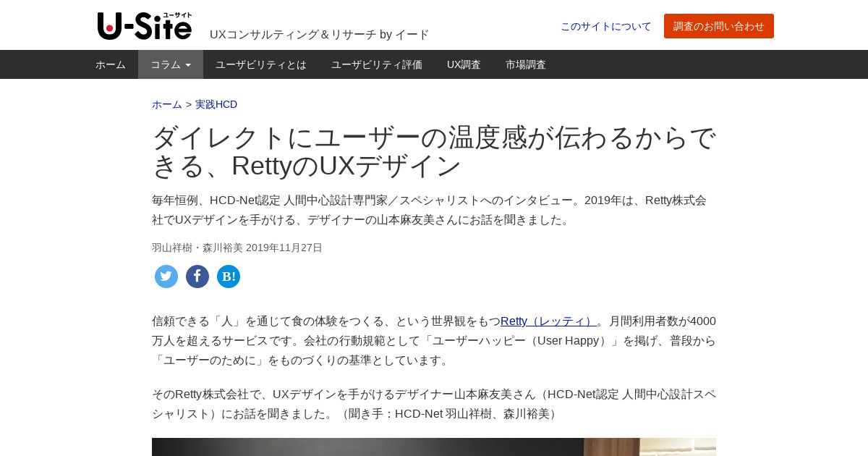The image size is (868, 456).
Task: Open the UX調査 menu item
Action: pos(464,64)
